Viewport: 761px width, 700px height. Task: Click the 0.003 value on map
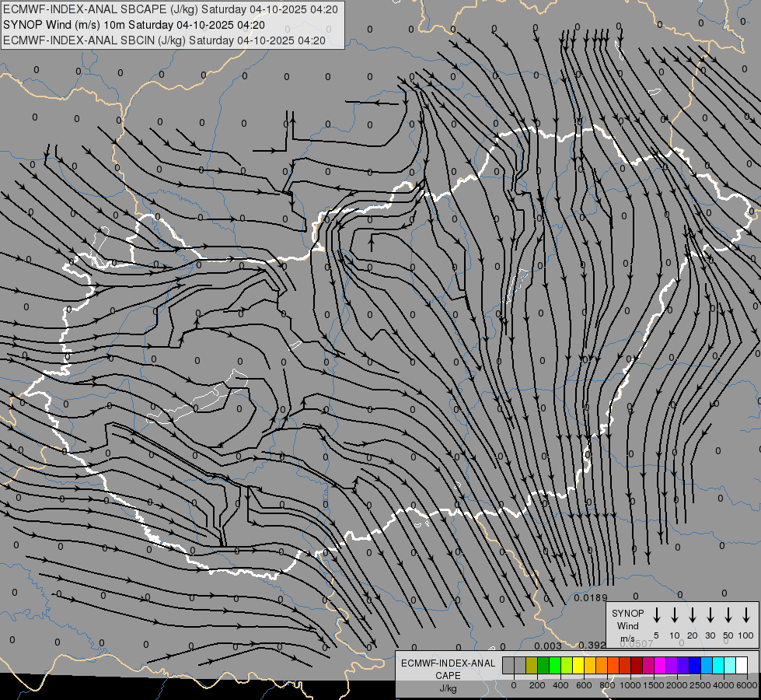point(548,646)
